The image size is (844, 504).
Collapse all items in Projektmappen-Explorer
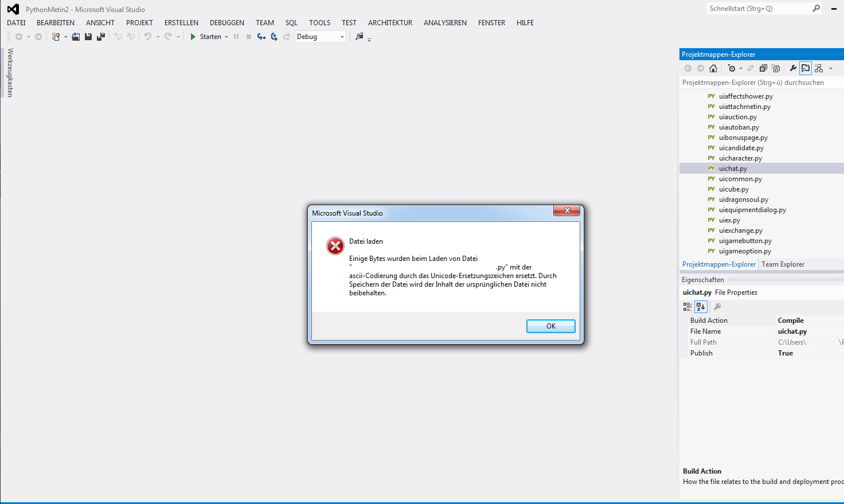coord(763,68)
